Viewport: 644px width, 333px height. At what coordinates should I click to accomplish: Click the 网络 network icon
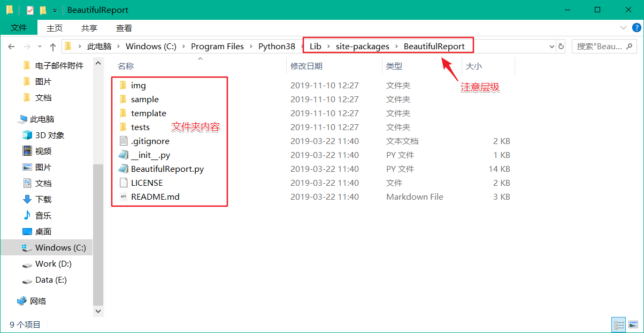[22, 301]
